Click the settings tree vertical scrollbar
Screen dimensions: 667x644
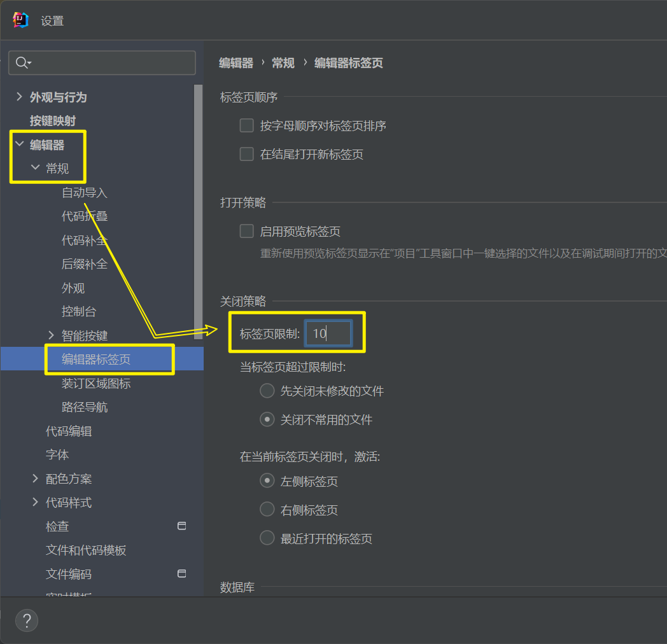[198, 210]
